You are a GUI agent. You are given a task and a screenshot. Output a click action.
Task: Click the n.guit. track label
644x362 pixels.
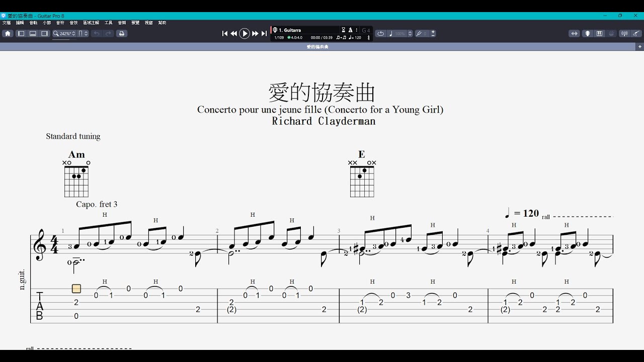coord(22,279)
